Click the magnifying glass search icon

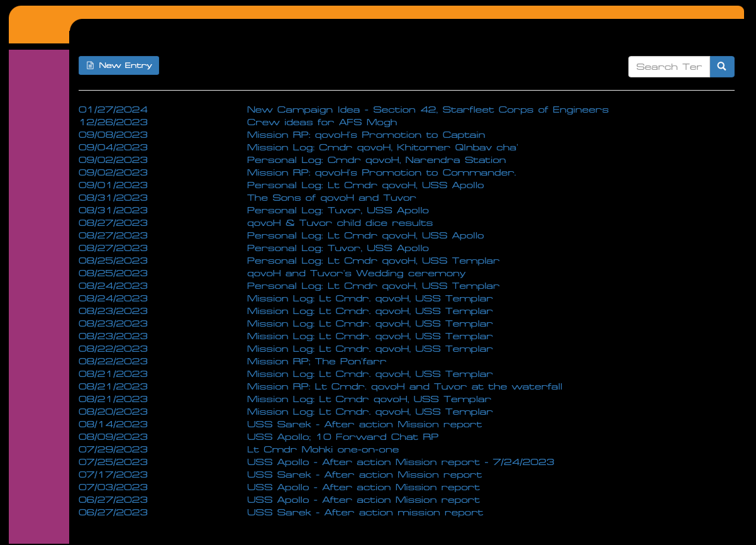[x=721, y=66]
